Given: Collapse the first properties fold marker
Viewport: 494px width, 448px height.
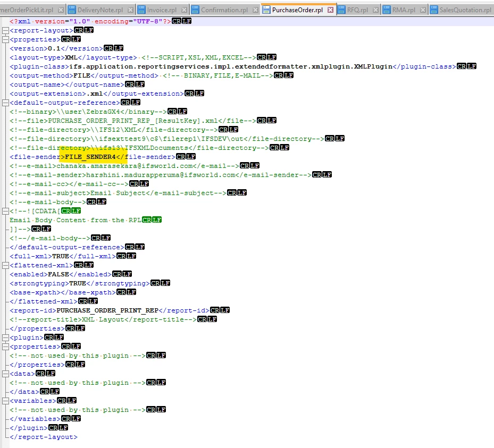Looking at the screenshot, I should click(x=5, y=40).
